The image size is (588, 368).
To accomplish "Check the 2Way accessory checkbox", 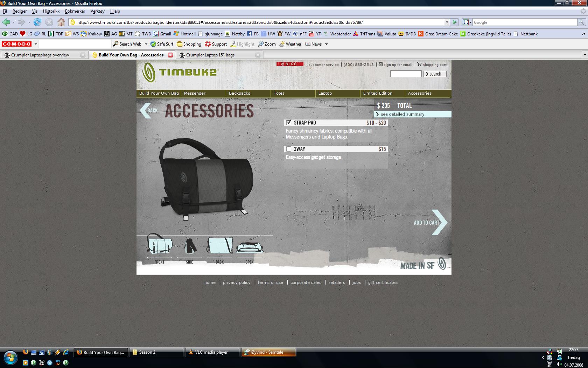I will point(289,149).
